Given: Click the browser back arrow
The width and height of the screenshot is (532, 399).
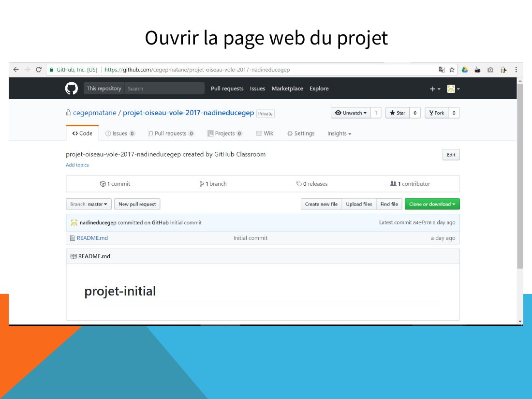Looking at the screenshot, I should (16, 70).
